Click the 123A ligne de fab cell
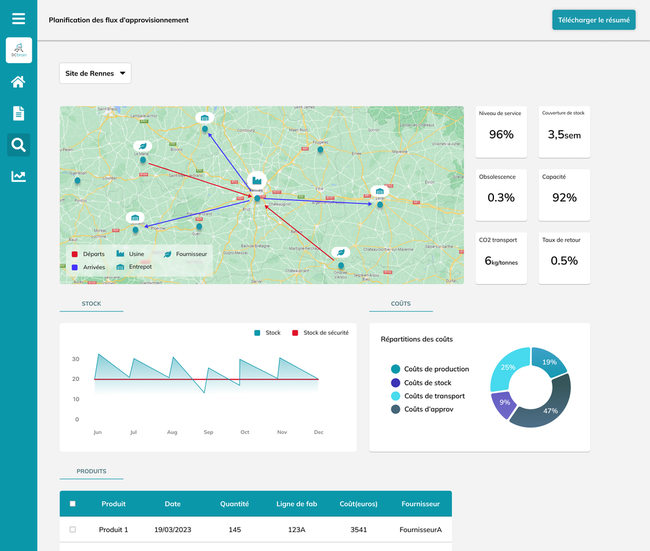The image size is (650, 551). pyautogui.click(x=296, y=529)
